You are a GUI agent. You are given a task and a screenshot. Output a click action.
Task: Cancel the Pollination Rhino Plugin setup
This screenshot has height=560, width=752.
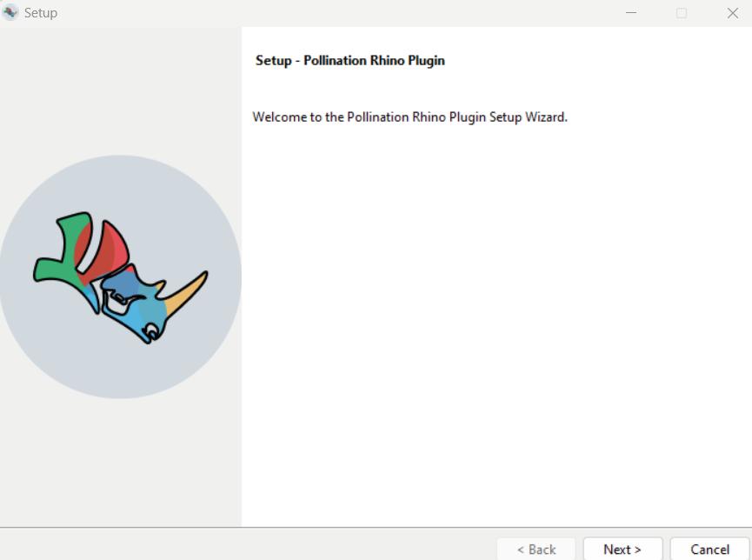coord(709,549)
